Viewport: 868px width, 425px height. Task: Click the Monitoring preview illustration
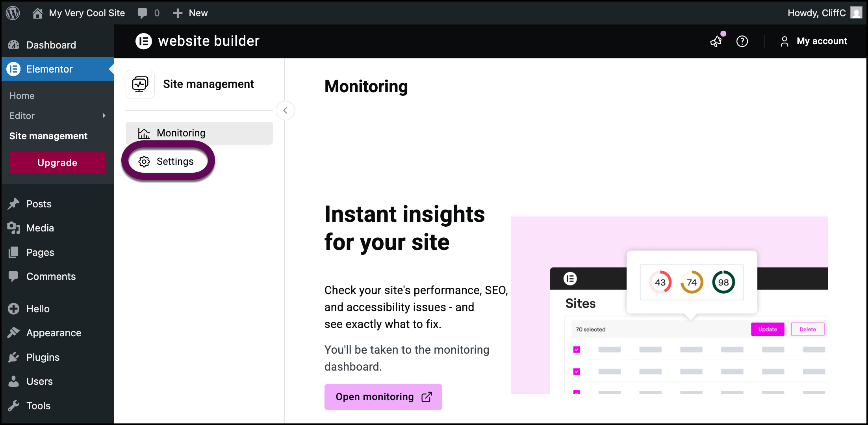[x=669, y=305]
